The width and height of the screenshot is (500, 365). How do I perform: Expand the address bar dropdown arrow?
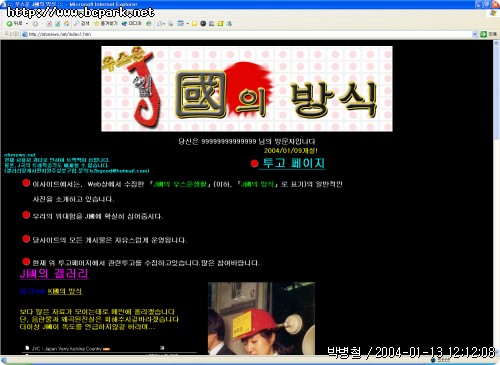click(x=475, y=34)
